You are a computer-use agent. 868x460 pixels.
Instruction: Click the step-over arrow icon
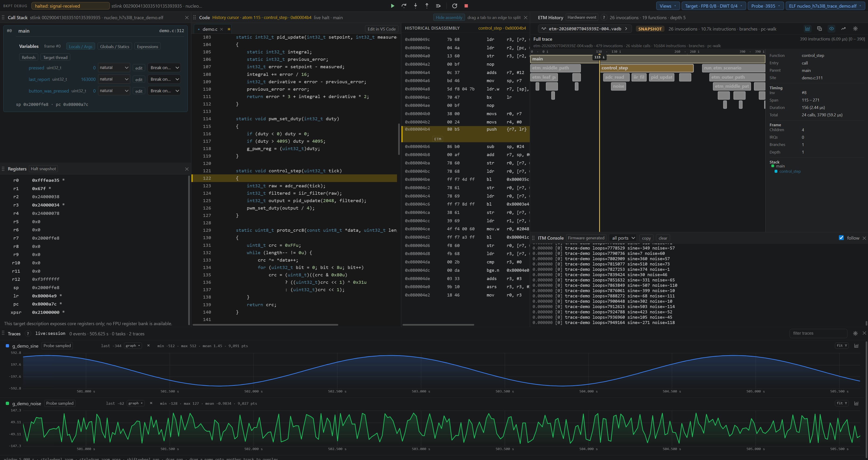[404, 6]
